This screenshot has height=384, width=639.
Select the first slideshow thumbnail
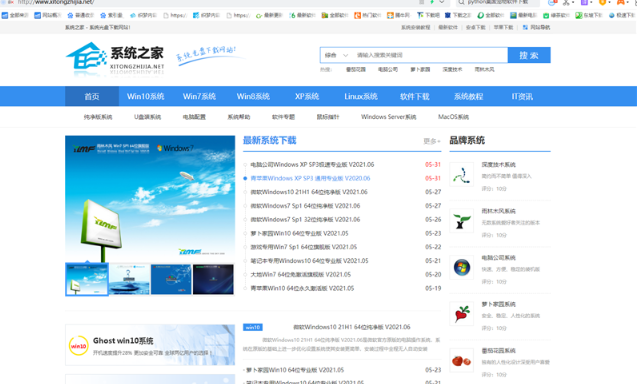point(87,279)
